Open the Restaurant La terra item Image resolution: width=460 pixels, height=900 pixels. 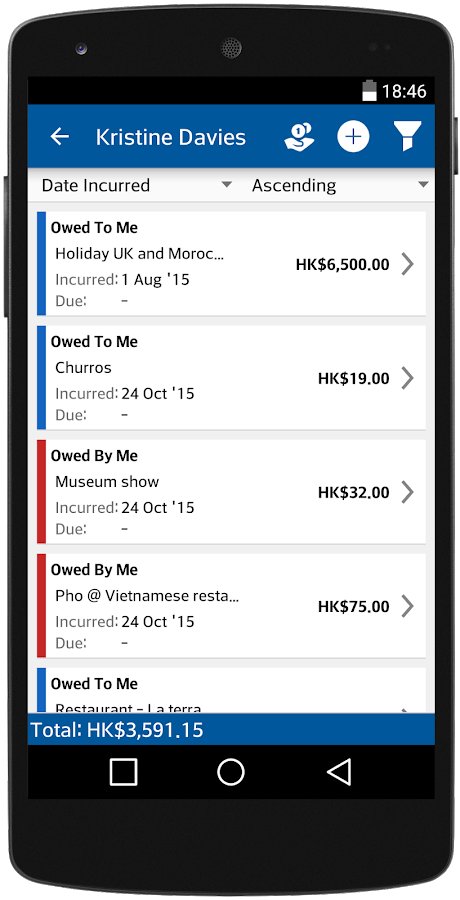(231, 690)
